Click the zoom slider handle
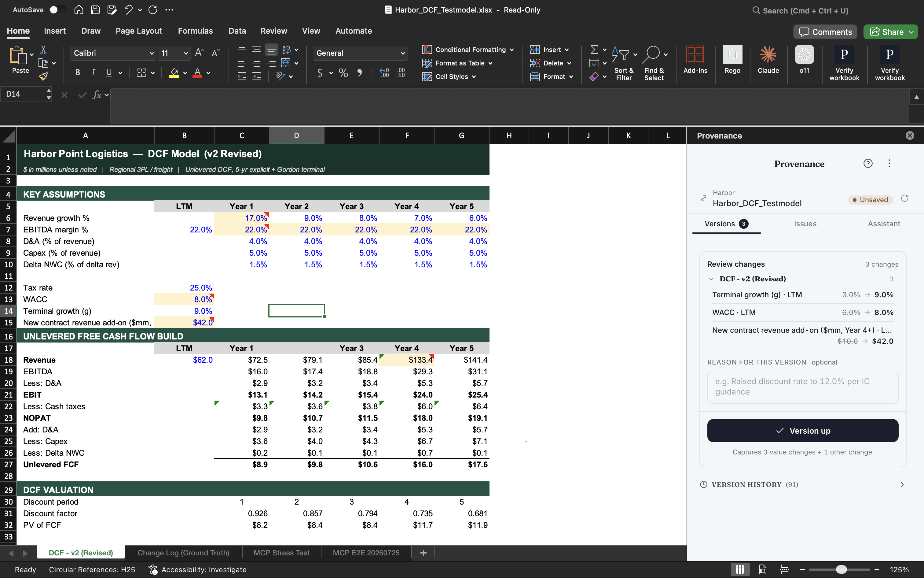 tap(841, 569)
